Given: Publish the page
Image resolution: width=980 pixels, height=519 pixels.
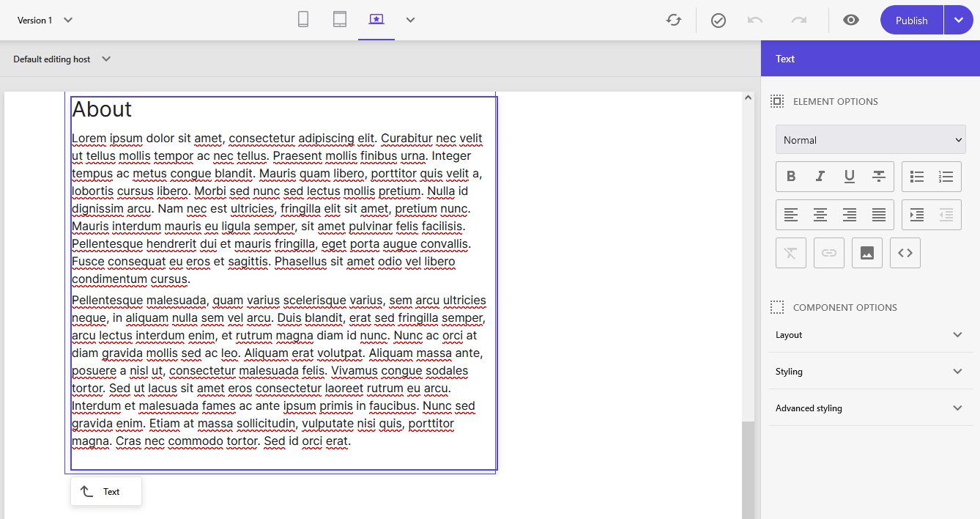Looking at the screenshot, I should coord(912,21).
